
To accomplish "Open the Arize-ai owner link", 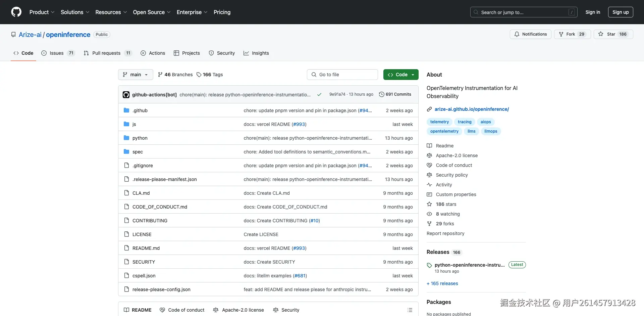I will coord(30,35).
